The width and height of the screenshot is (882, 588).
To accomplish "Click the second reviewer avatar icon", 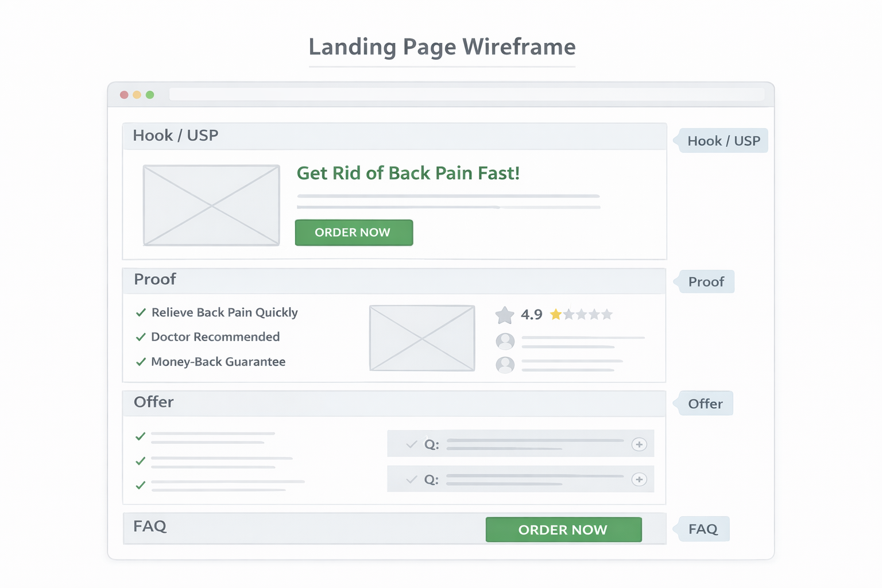I will pos(505,365).
